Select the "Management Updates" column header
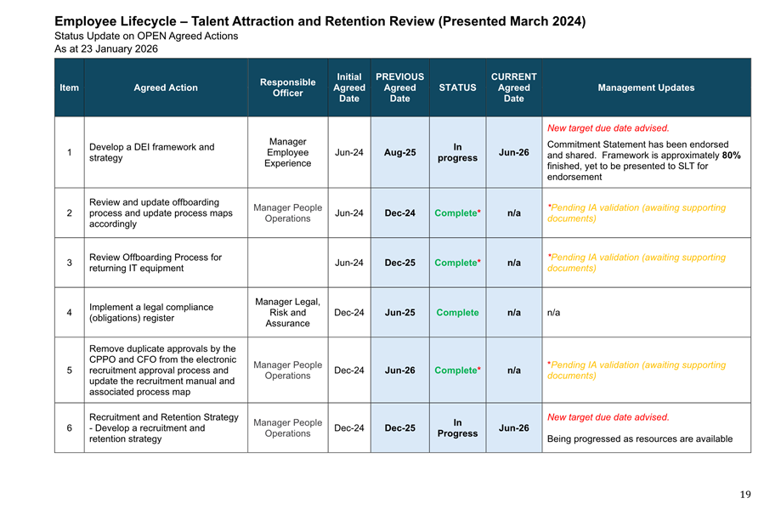The height and width of the screenshot is (532, 764). 646,88
